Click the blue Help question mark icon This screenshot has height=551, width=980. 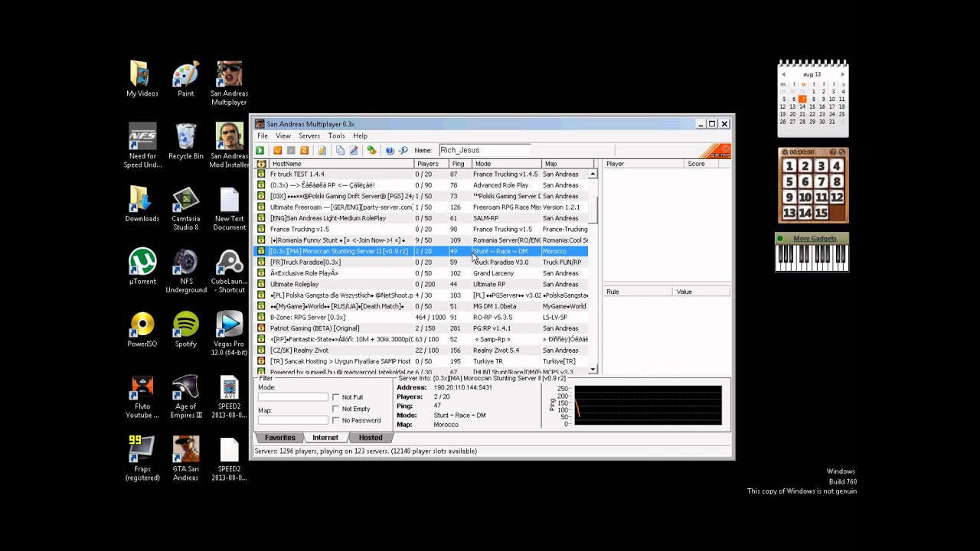(390, 151)
